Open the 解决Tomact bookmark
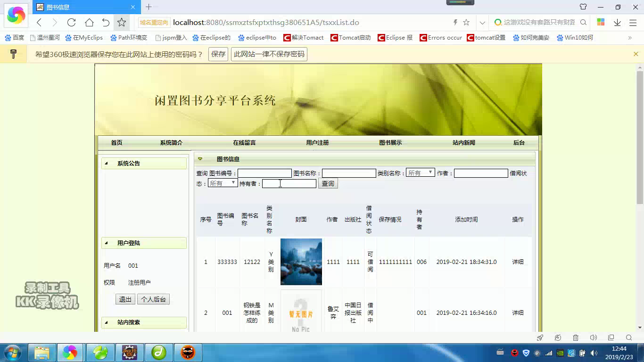Image resolution: width=644 pixels, height=362 pixels. coord(304,38)
